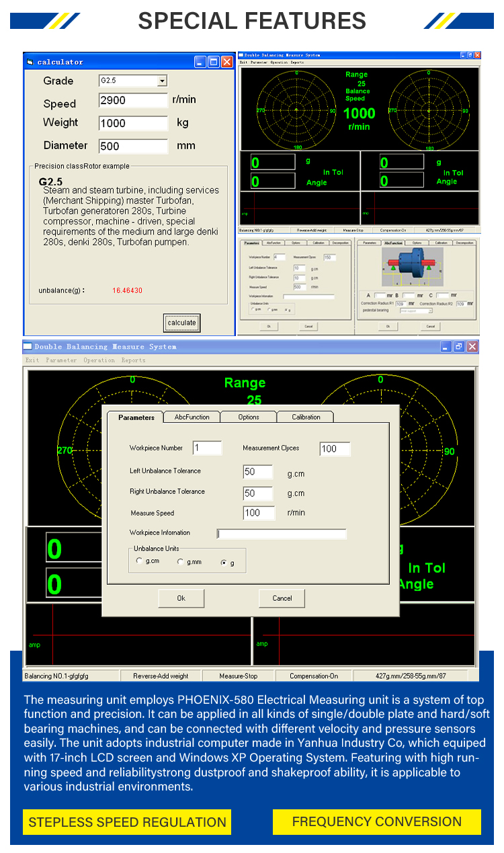Focus the Workpiece Information field in large dialog
Screen dimensions: 504x853
[x=282, y=534]
